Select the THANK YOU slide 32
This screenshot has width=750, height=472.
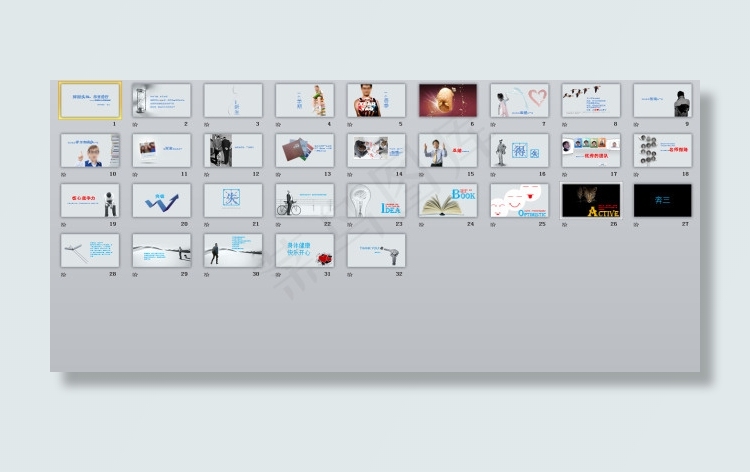tap(376, 250)
